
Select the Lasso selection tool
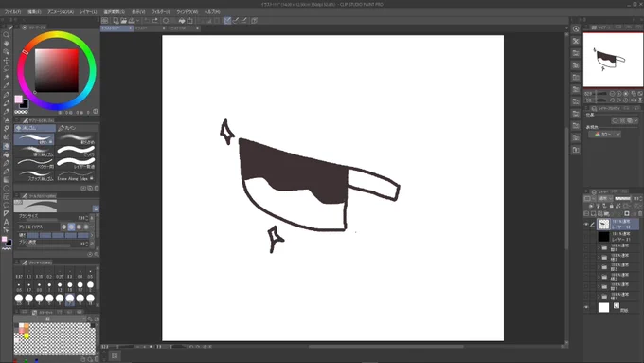(7, 68)
